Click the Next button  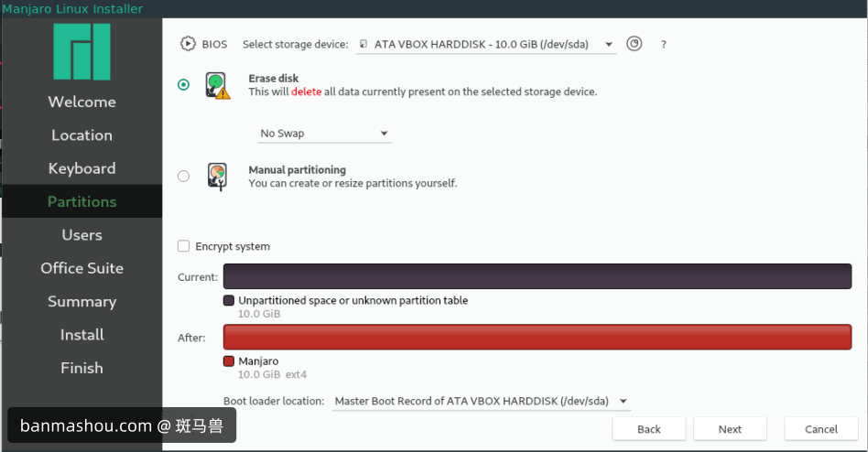730,429
